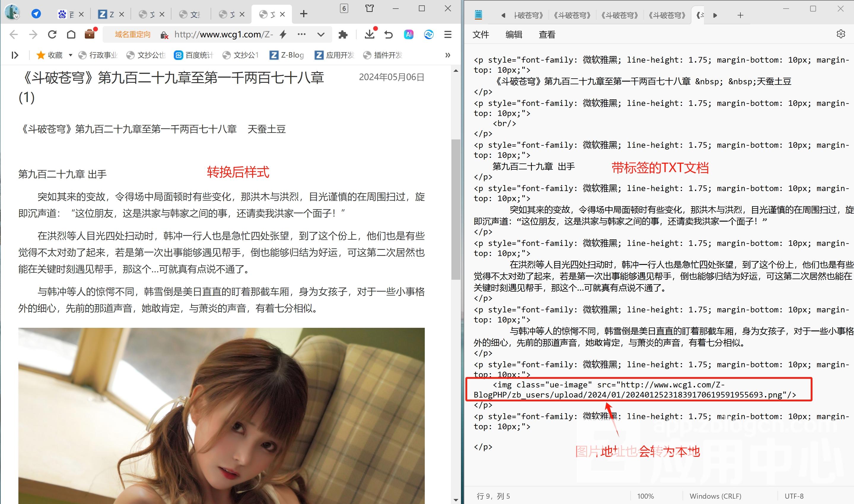Open the extensions puzzle piece icon
Screen dimensions: 854x504
pyautogui.click(x=343, y=34)
